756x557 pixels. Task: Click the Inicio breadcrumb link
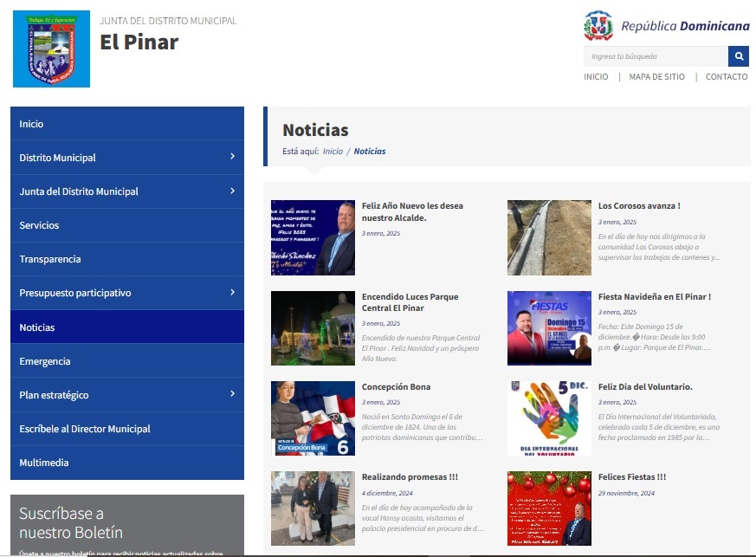(x=333, y=152)
